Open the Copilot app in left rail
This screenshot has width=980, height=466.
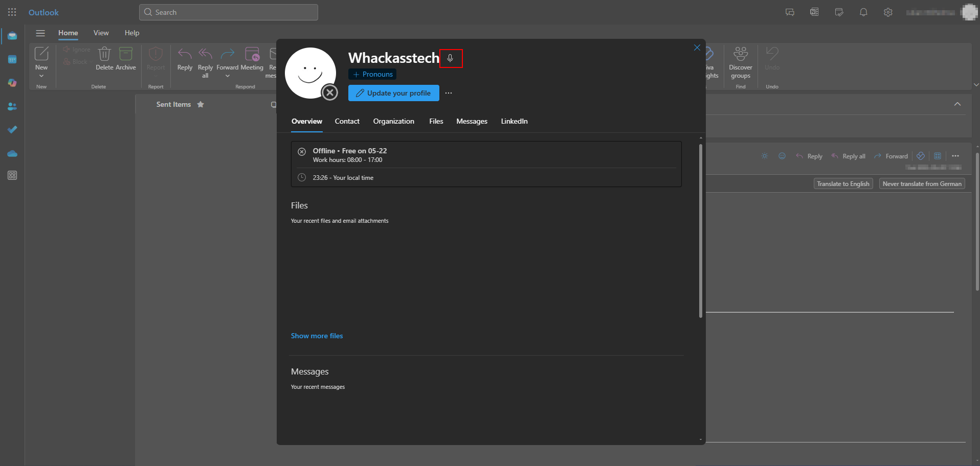[x=12, y=83]
